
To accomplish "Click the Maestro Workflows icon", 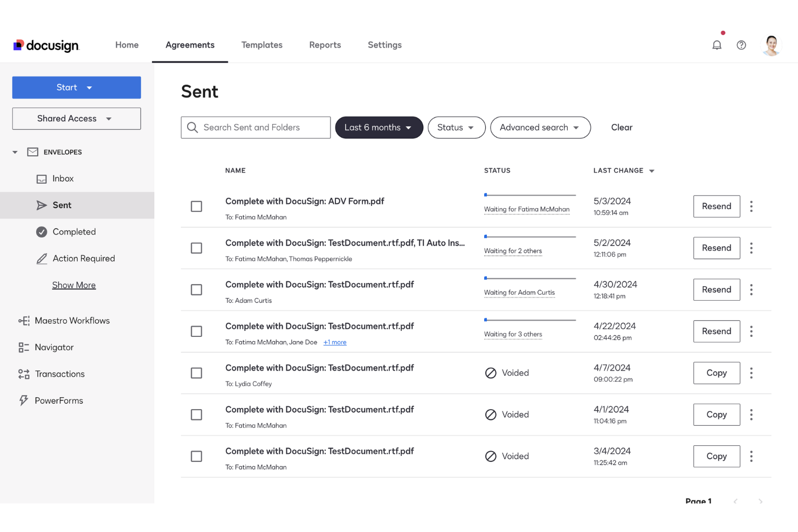I will (24, 321).
